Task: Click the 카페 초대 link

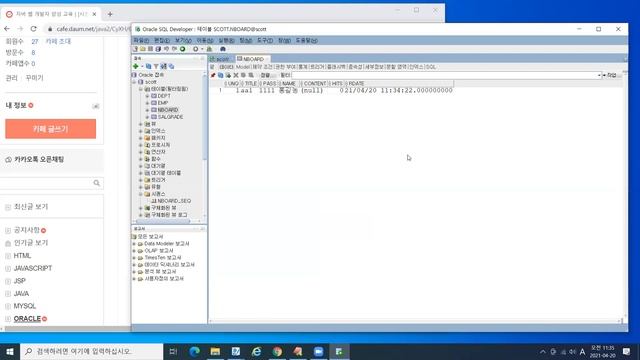Action: point(58,42)
